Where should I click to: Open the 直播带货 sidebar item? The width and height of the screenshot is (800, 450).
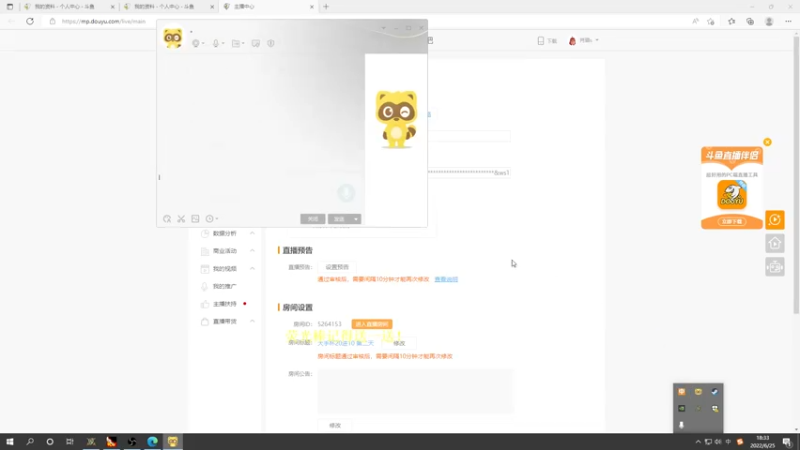(224, 321)
